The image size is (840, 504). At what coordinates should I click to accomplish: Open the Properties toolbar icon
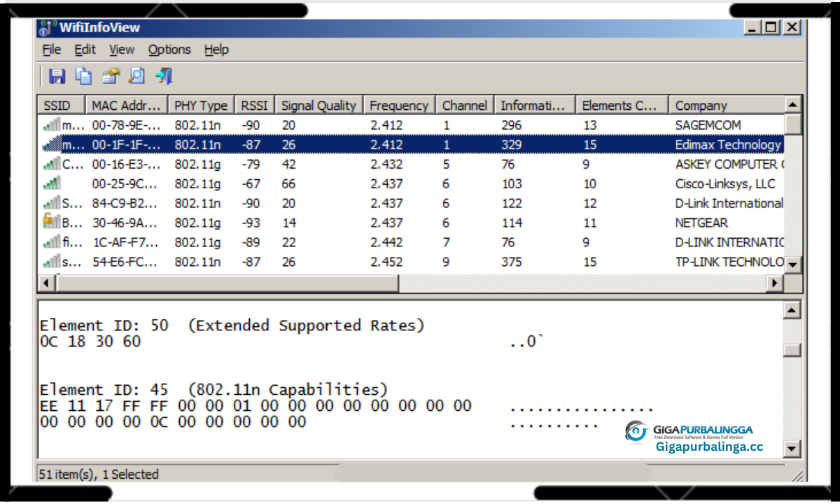(x=111, y=76)
